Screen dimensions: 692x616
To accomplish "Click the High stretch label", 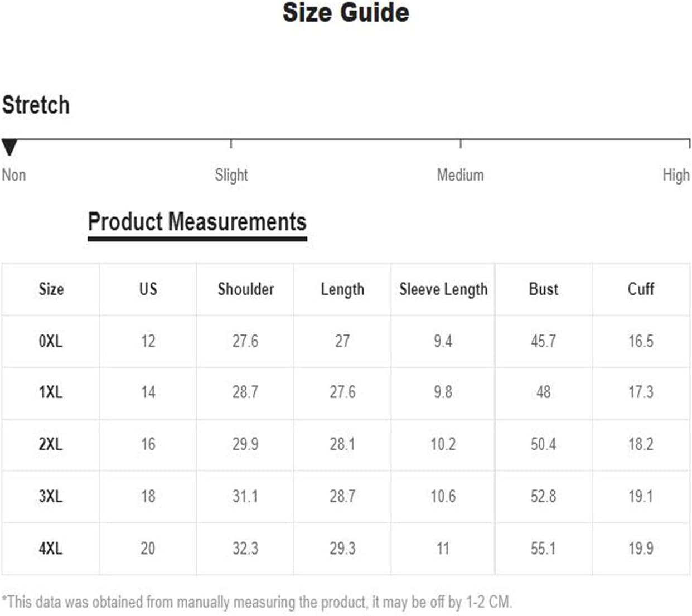I will pyautogui.click(x=676, y=175).
